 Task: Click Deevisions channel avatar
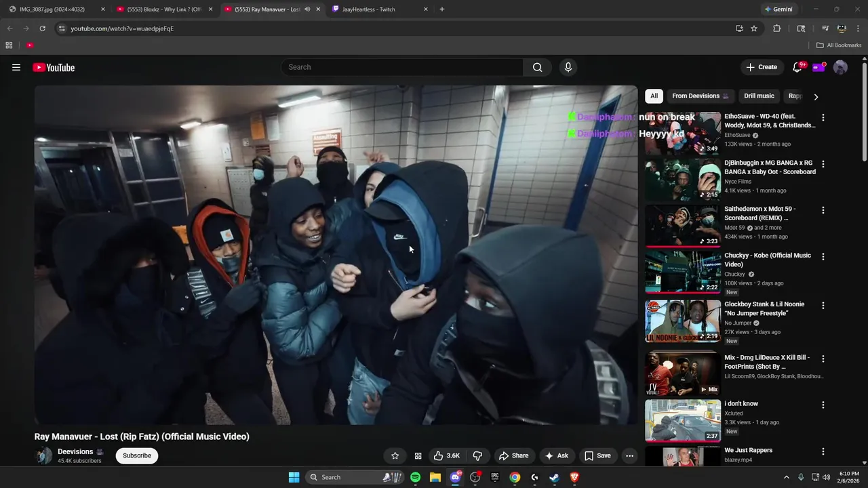(44, 455)
